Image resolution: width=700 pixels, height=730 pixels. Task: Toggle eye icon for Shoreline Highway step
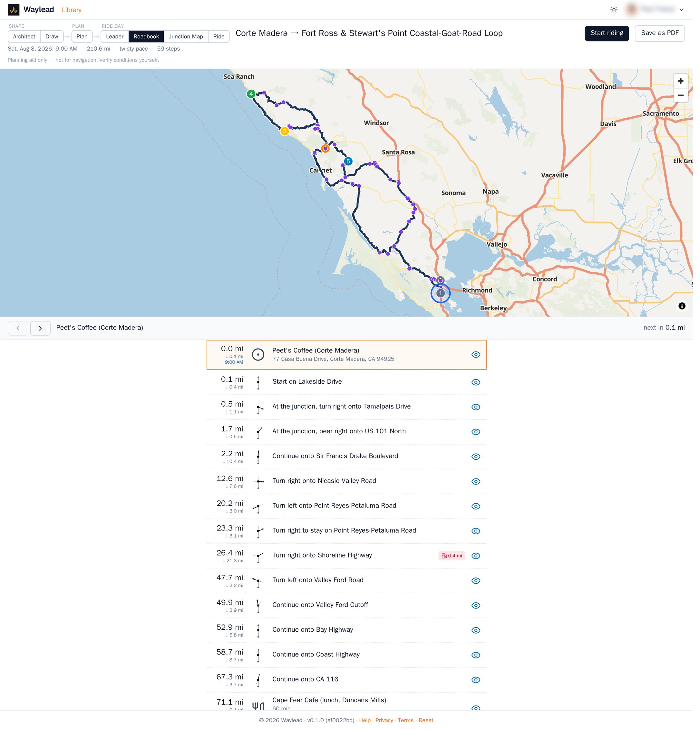476,556
